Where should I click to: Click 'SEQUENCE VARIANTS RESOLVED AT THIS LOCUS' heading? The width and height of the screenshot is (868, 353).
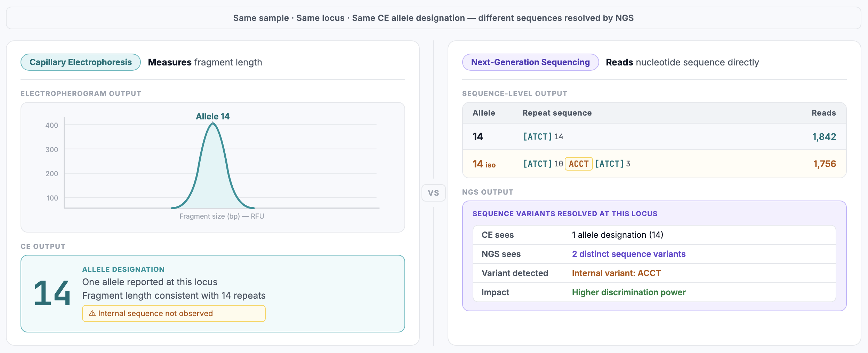[565, 214]
